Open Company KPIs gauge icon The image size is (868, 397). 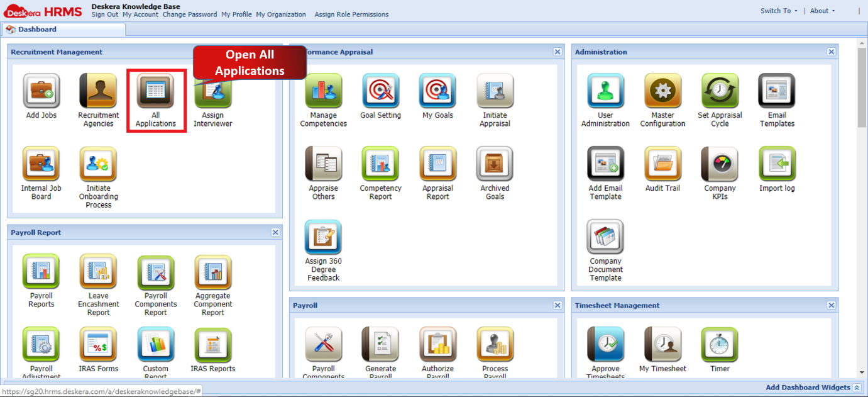click(x=720, y=165)
